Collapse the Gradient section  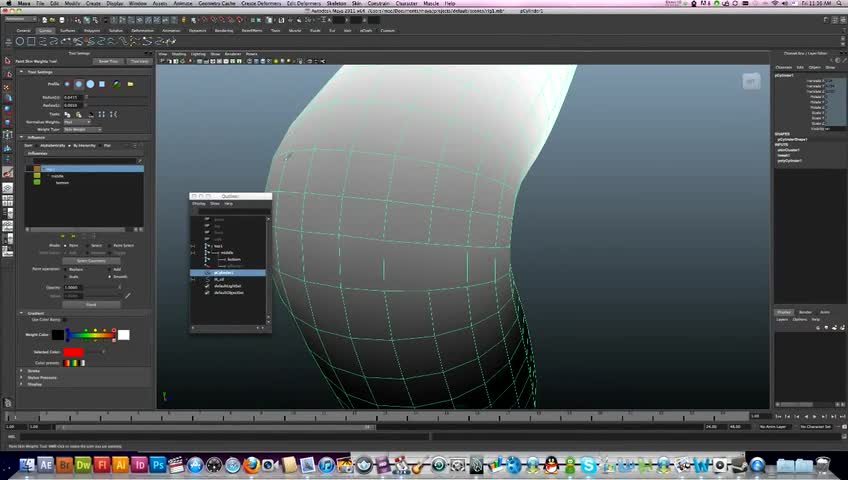click(x=22, y=313)
